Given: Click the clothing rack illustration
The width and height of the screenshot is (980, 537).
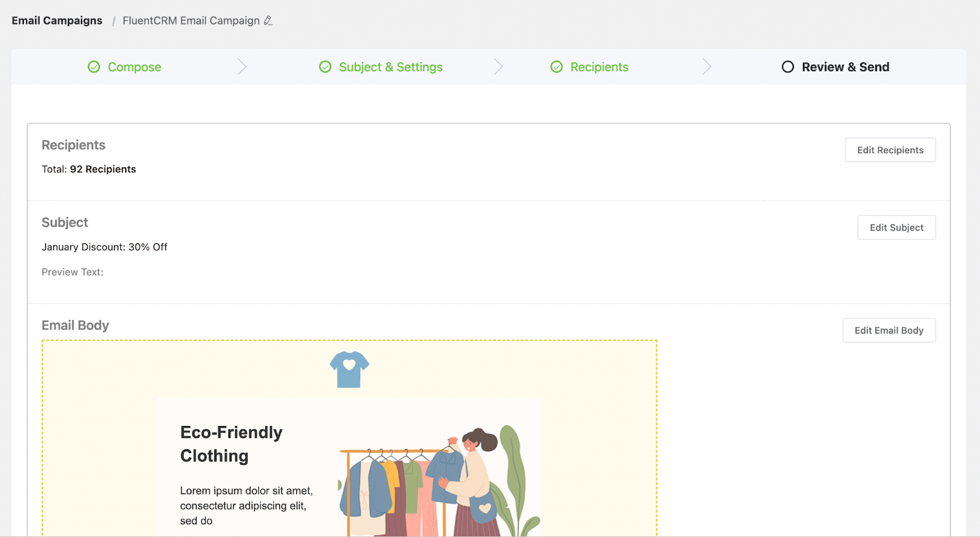Looking at the screenshot, I should [440, 481].
